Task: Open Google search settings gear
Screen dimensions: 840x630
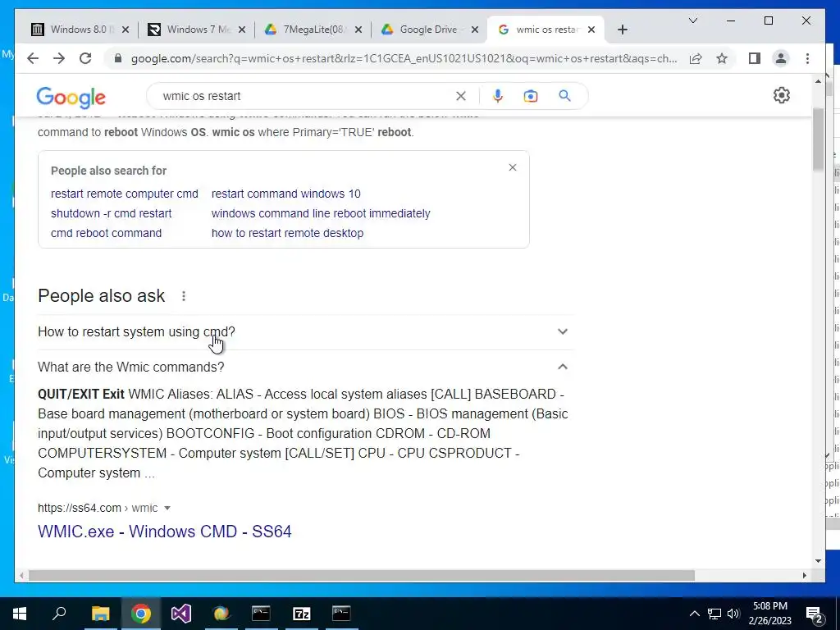Action: tap(782, 95)
